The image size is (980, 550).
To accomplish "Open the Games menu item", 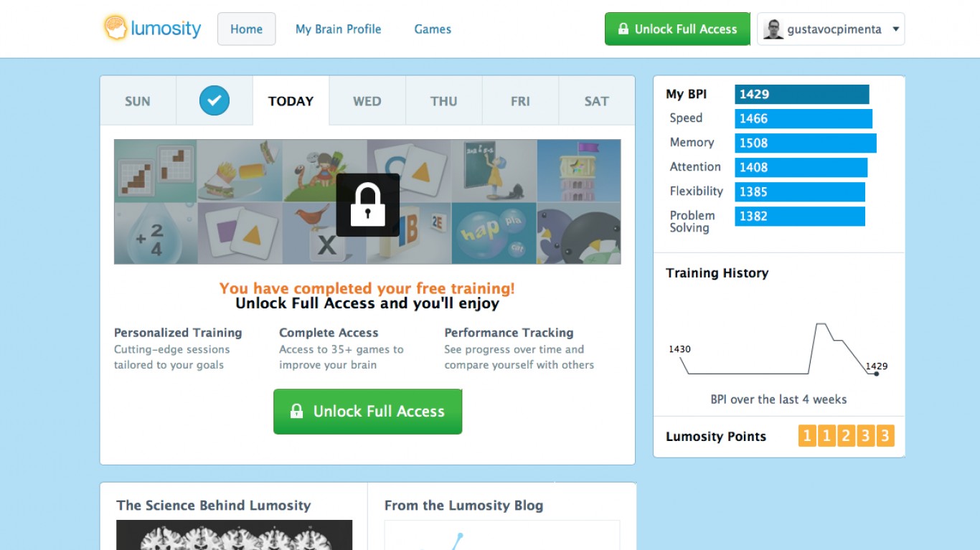I will point(433,29).
